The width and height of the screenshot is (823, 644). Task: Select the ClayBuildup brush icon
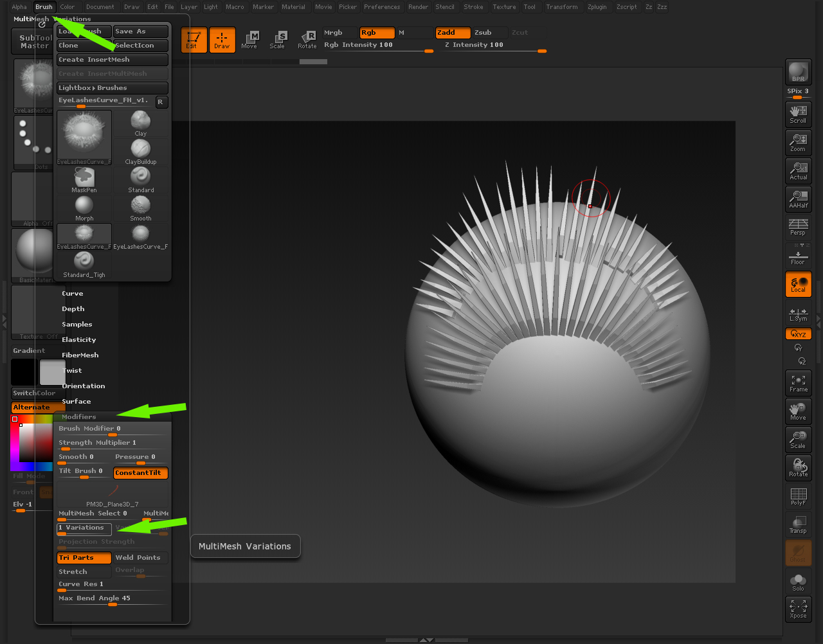click(x=141, y=150)
